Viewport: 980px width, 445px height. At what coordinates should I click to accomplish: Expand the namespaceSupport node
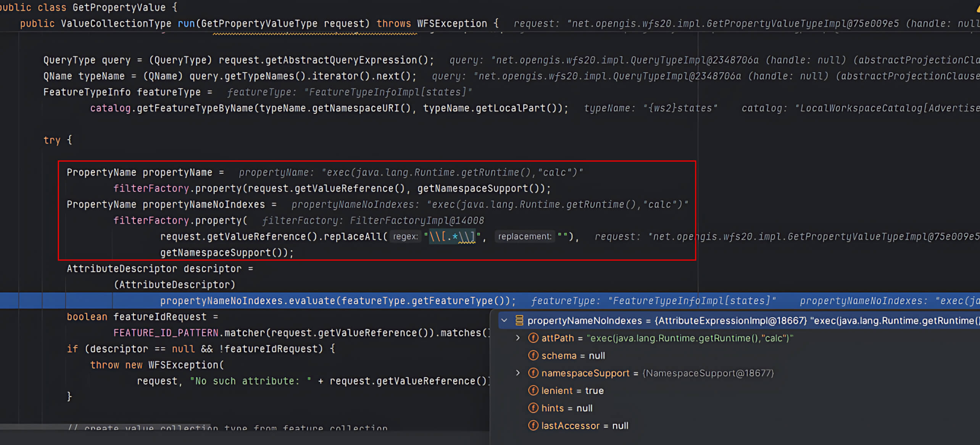(518, 373)
